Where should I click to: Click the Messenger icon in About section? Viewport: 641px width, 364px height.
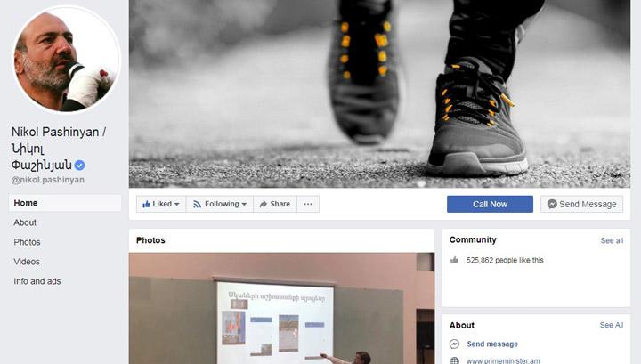coord(454,344)
